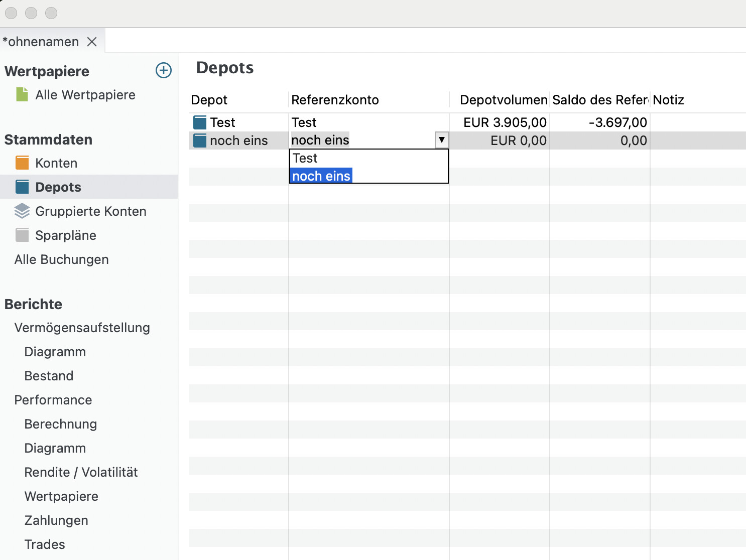Click the Gruppierte Konten layers icon

pyautogui.click(x=22, y=211)
